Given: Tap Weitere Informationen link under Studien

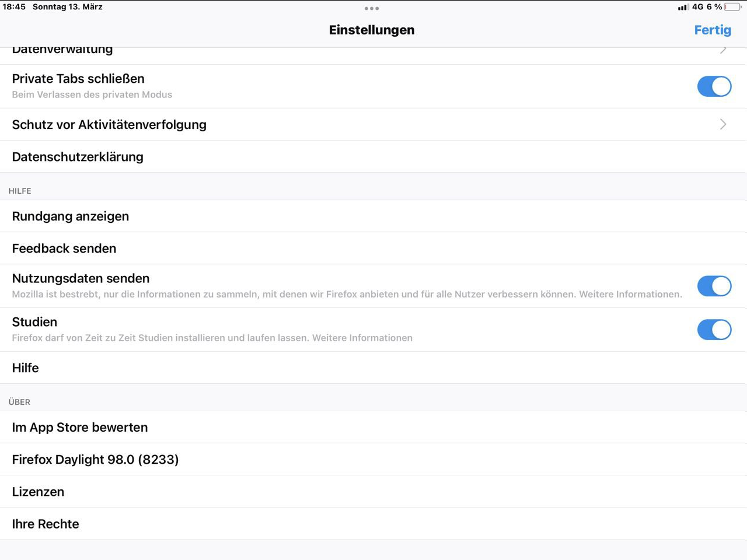Looking at the screenshot, I should [x=362, y=338].
